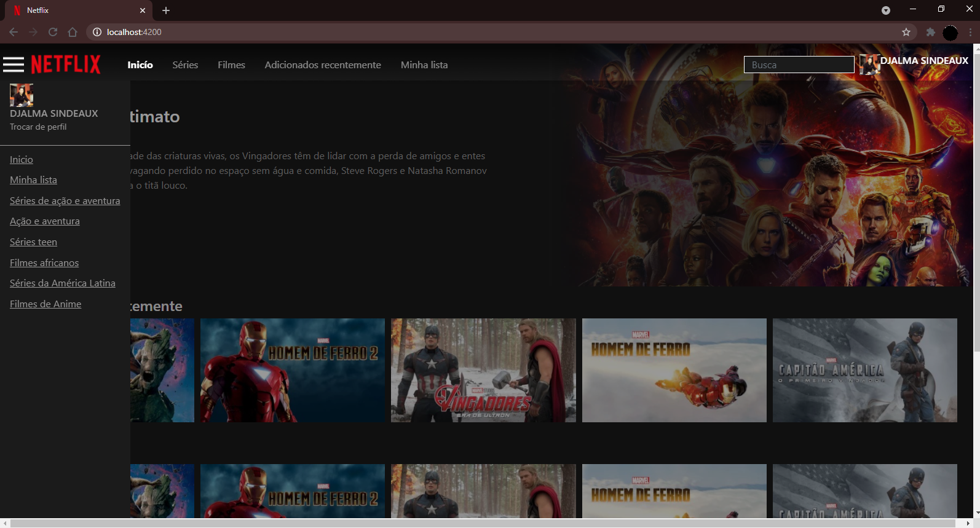Viewport: 980px width, 528px height.
Task: Open the profile avatar in the sidebar
Action: [22, 95]
